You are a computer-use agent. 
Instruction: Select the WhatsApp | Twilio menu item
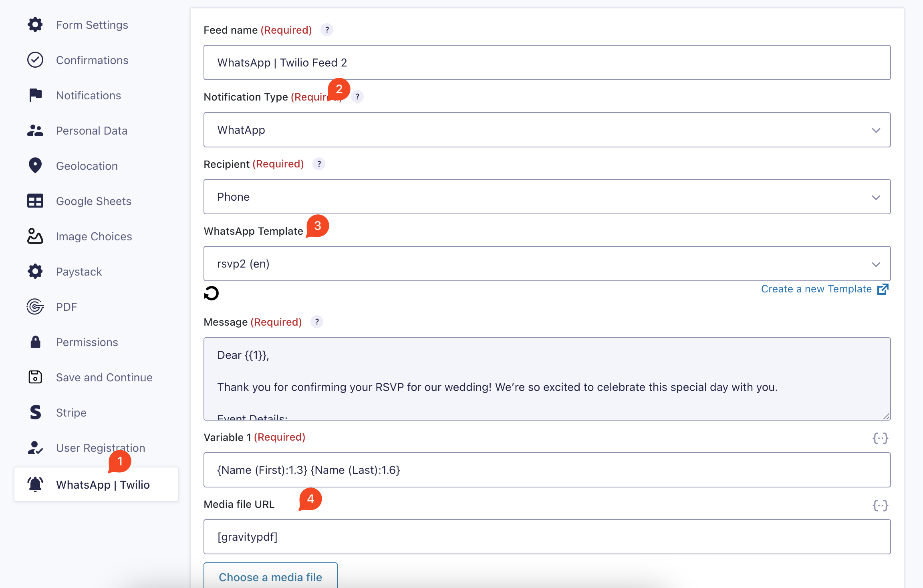tap(103, 485)
